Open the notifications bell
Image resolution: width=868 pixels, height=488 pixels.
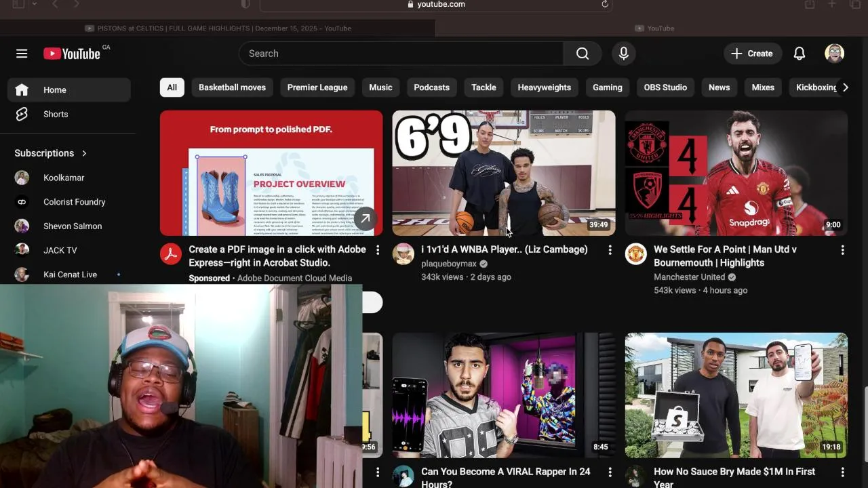tap(800, 54)
